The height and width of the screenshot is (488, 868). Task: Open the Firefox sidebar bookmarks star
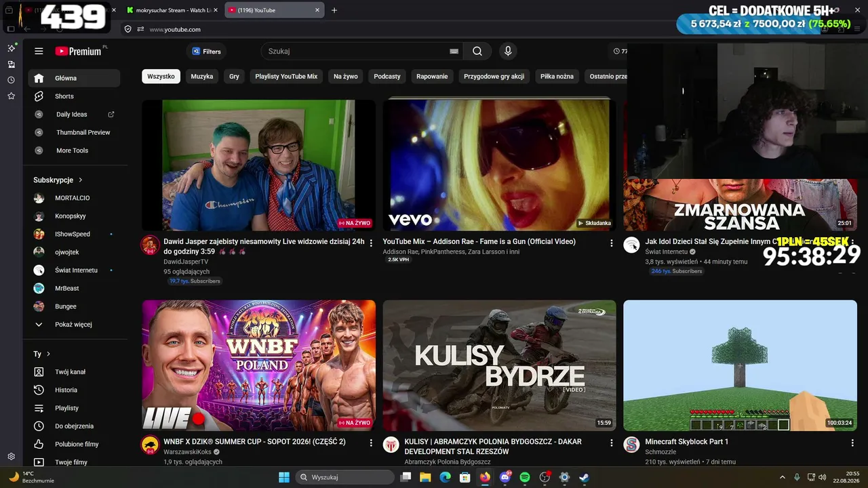pyautogui.click(x=11, y=96)
